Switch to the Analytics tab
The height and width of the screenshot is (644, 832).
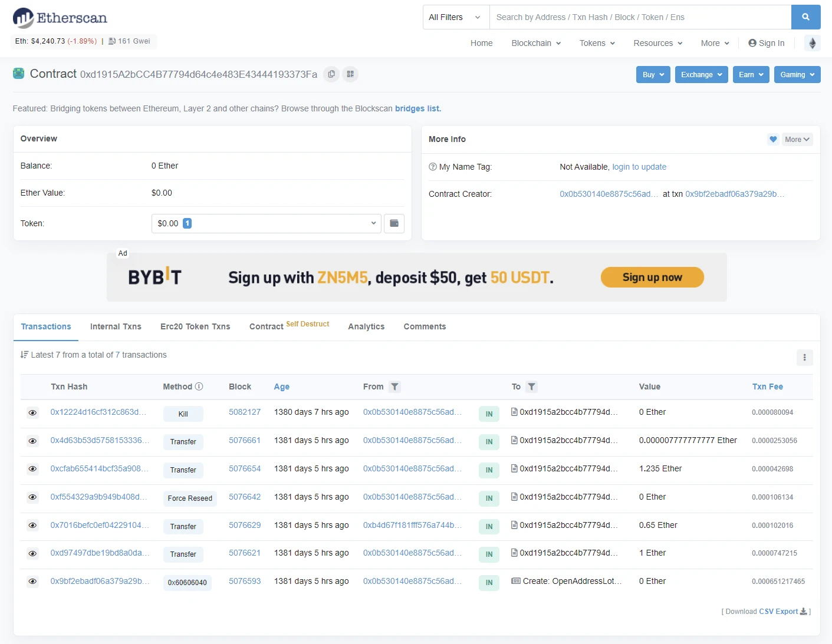click(366, 327)
